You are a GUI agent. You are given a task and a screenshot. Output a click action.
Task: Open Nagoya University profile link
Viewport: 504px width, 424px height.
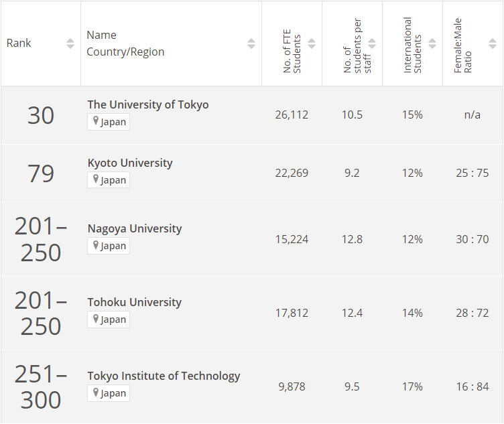tap(135, 228)
